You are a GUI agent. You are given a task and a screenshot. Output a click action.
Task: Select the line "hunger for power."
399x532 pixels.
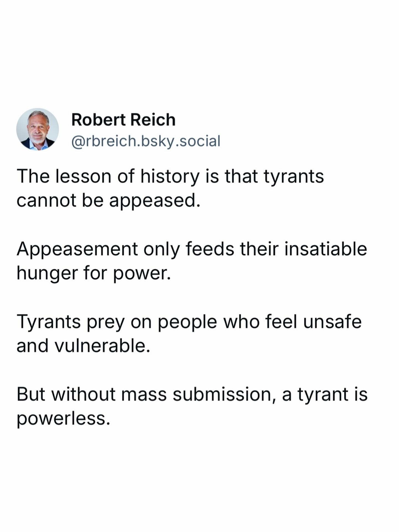pyautogui.click(x=94, y=273)
